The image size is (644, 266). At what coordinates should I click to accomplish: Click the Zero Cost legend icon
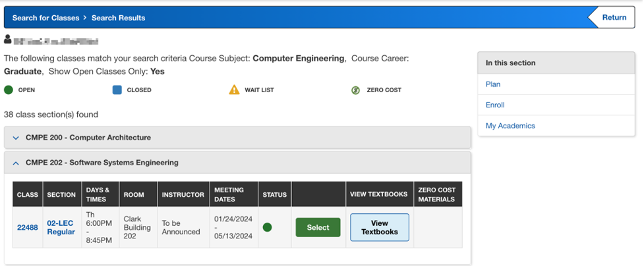pyautogui.click(x=356, y=90)
